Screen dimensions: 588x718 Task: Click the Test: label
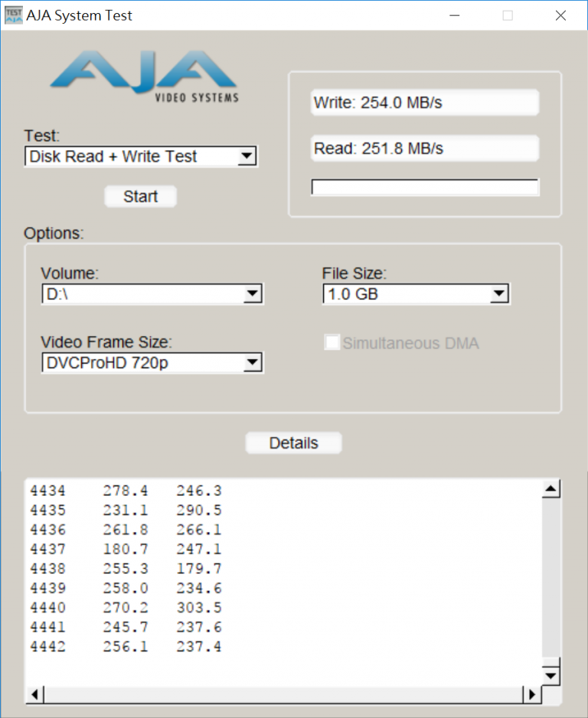(x=41, y=135)
